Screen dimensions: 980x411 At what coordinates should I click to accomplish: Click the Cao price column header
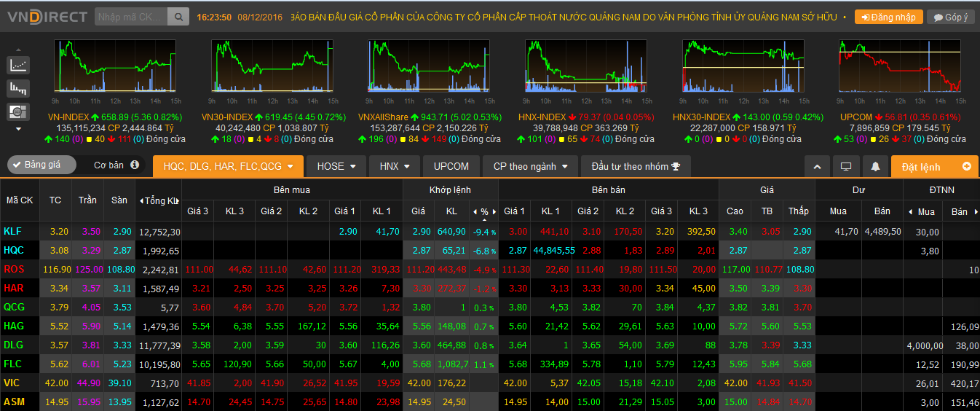tap(735, 211)
